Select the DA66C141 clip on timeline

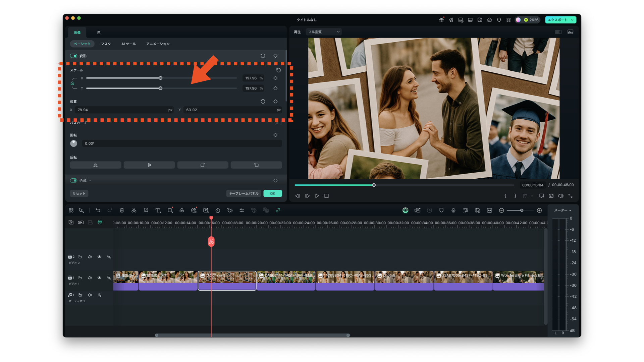point(286,281)
